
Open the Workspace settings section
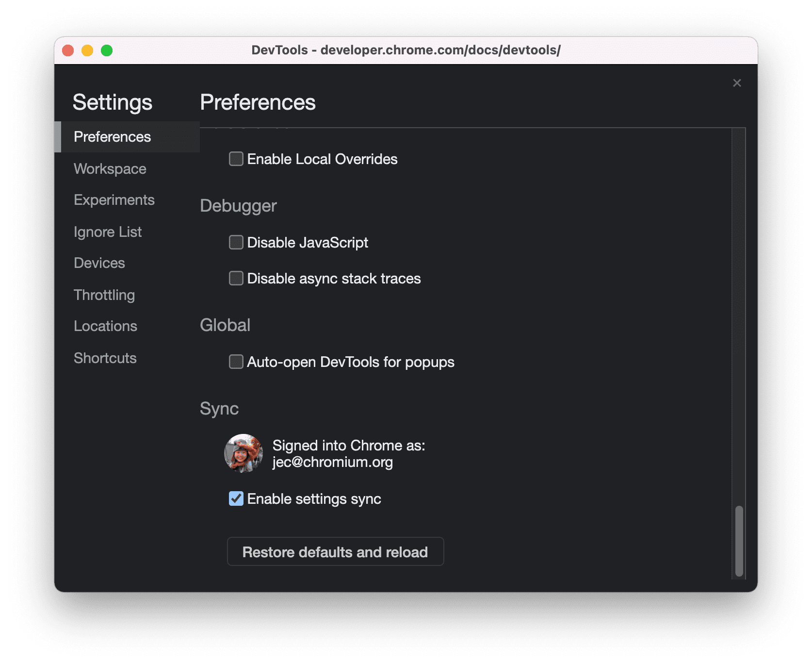pos(110,168)
